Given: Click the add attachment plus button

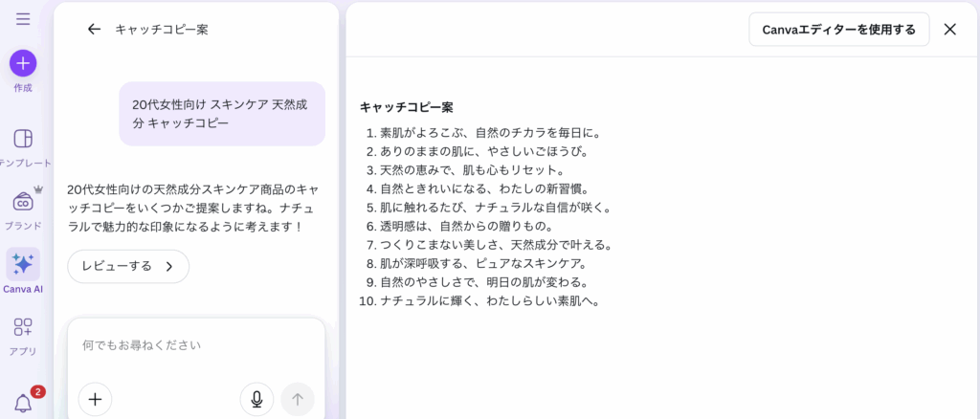Looking at the screenshot, I should point(95,399).
